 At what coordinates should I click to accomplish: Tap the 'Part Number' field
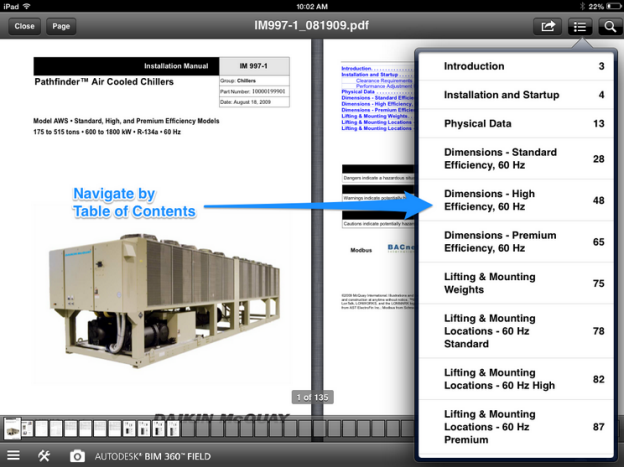pyautogui.click(x=254, y=91)
